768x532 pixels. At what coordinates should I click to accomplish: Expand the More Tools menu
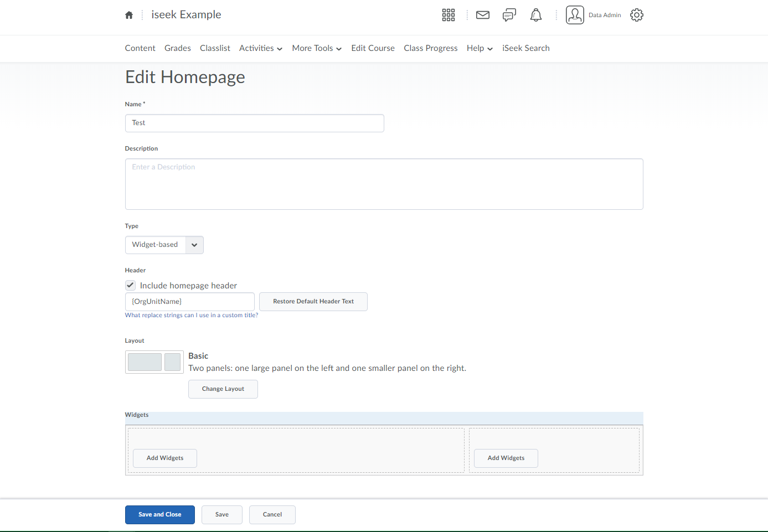(316, 48)
